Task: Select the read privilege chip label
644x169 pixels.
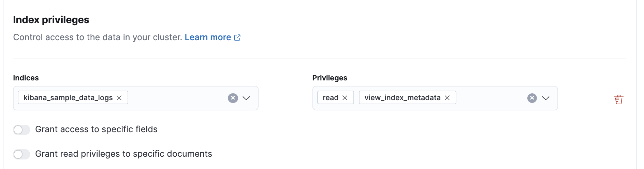Action: pos(331,98)
